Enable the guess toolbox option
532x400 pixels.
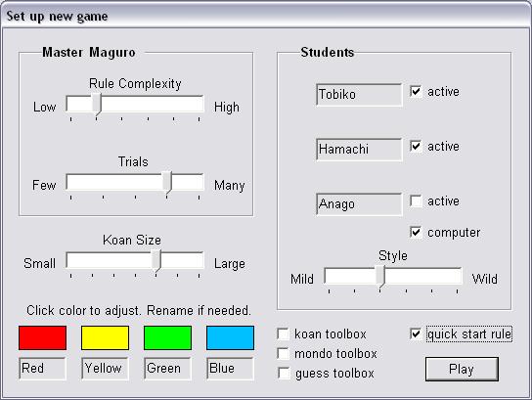(x=283, y=373)
